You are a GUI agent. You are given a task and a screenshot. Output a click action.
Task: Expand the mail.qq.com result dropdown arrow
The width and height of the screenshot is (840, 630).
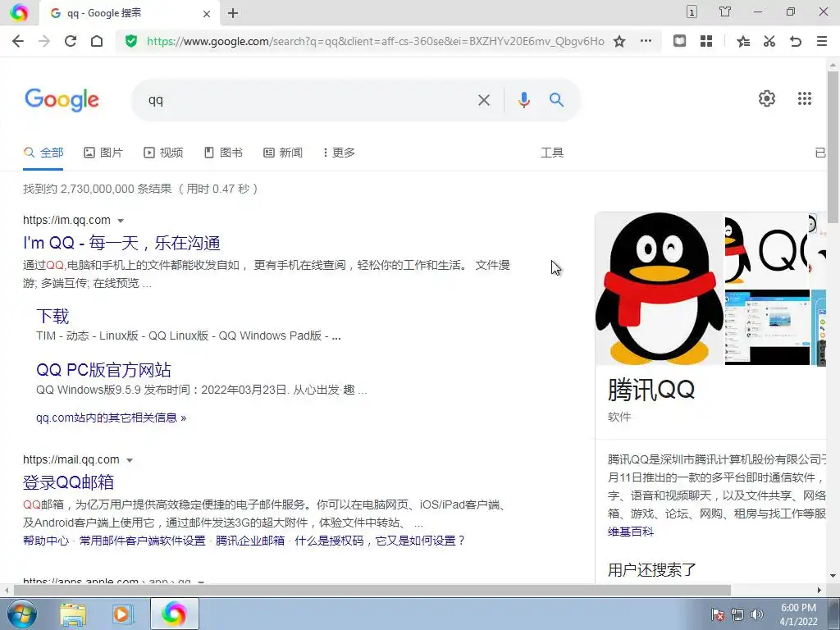[x=129, y=460]
